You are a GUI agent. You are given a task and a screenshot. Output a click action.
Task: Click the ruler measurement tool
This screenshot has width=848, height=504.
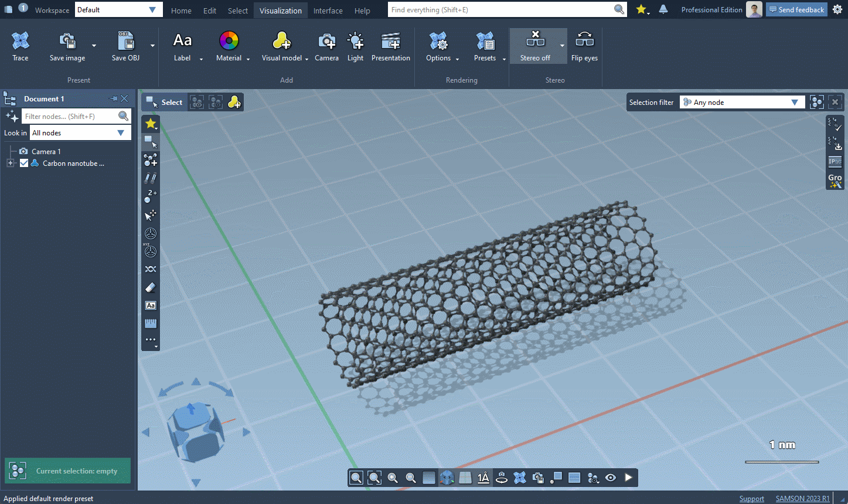151,323
